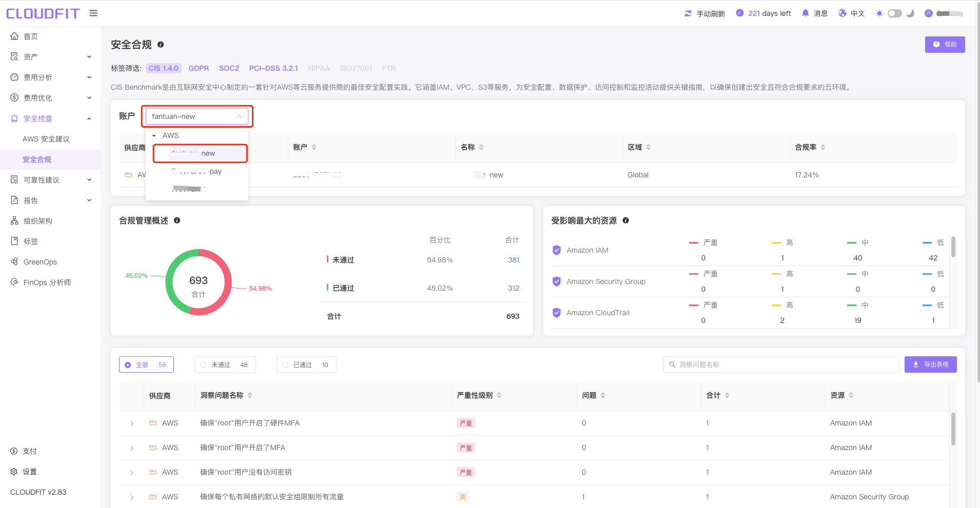Expand the 报告 sidebar menu

click(x=89, y=200)
